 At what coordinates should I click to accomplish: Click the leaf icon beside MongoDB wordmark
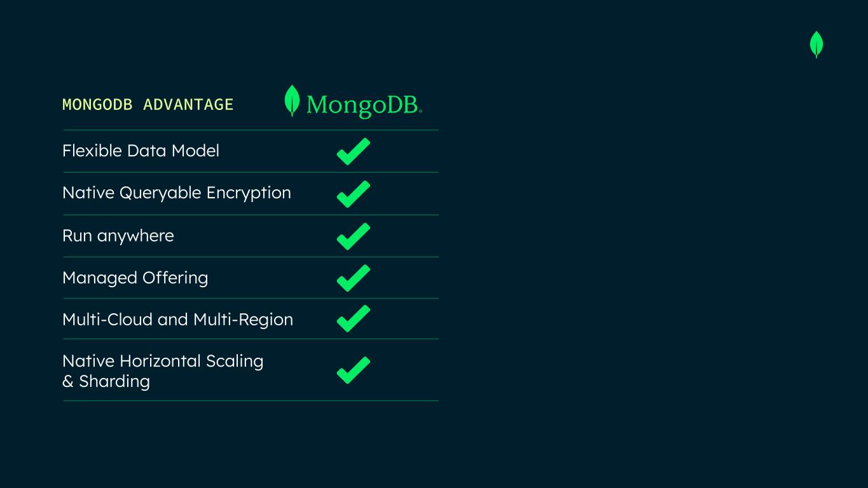tap(292, 100)
